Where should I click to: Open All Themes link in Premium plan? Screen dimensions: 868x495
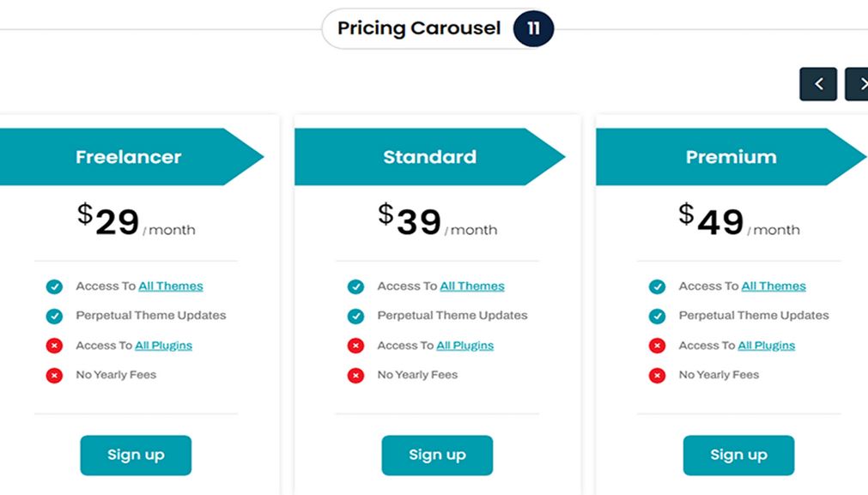tap(774, 286)
